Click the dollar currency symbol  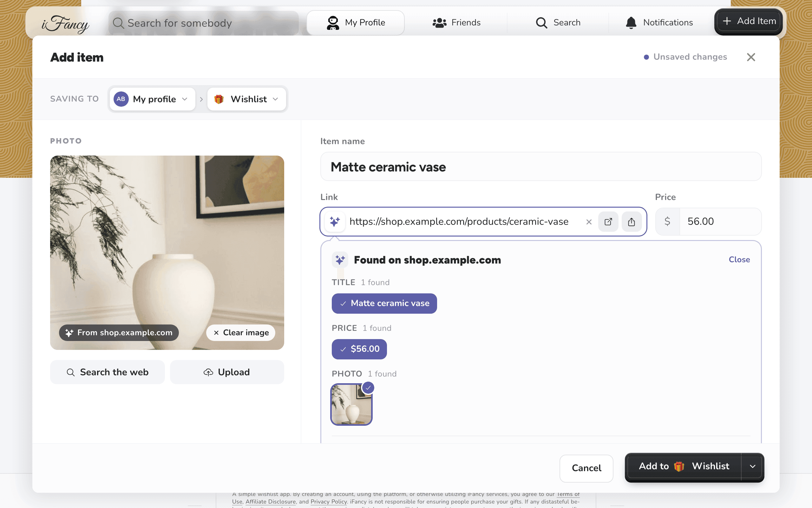[667, 221]
